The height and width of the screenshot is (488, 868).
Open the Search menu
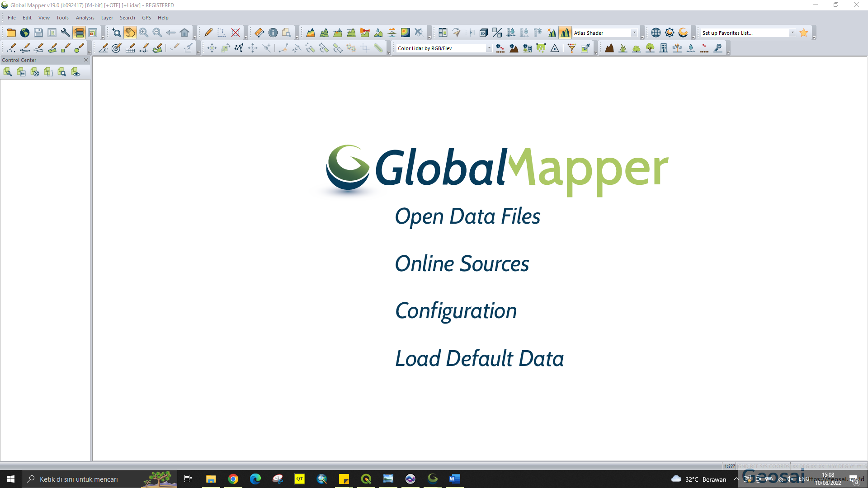(127, 18)
